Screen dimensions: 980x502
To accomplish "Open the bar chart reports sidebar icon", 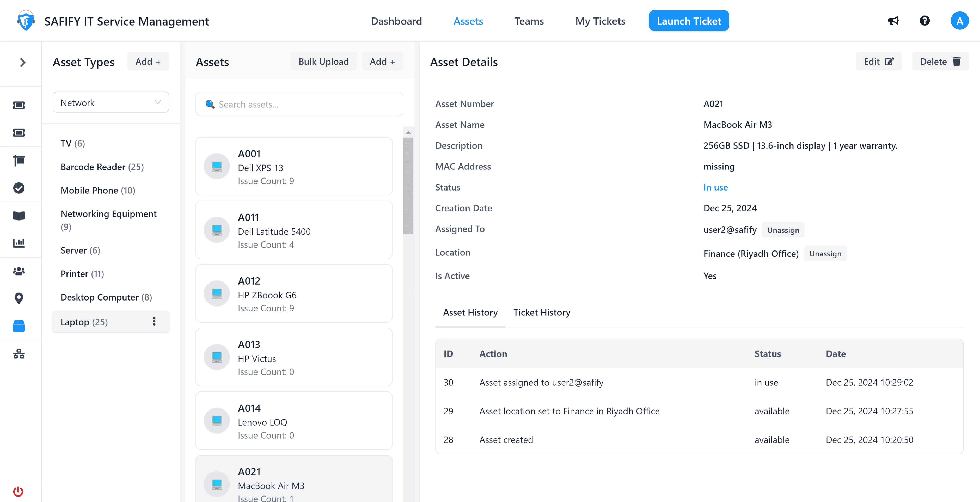I will click(x=19, y=243).
